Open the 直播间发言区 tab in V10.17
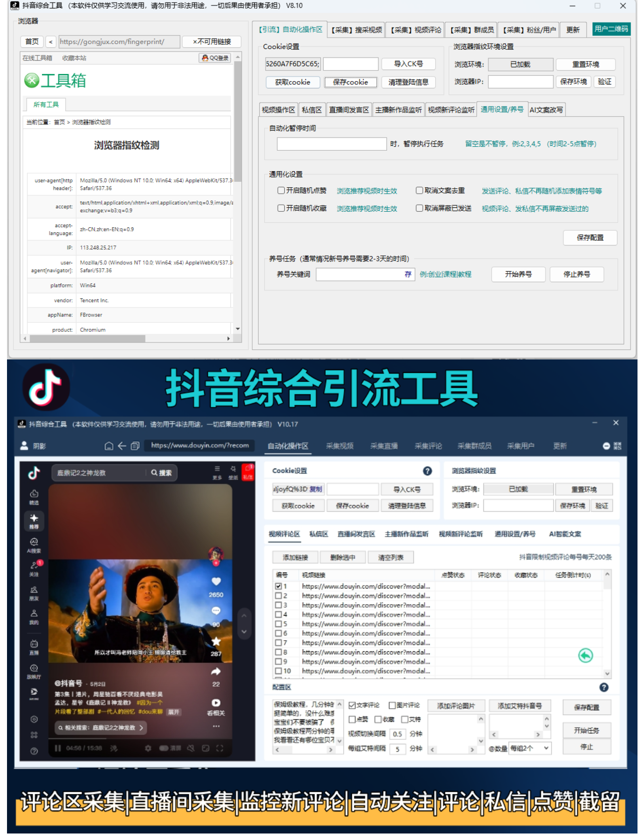The height and width of the screenshot is (839, 644). (356, 534)
